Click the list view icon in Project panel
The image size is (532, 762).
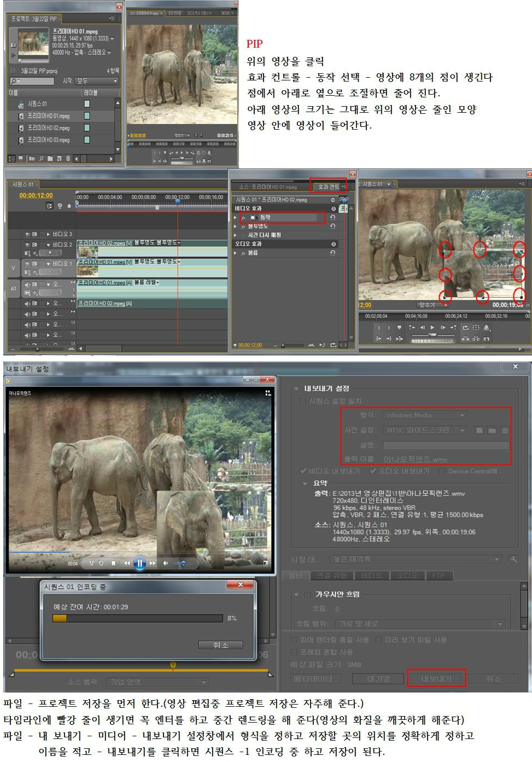tap(12, 159)
